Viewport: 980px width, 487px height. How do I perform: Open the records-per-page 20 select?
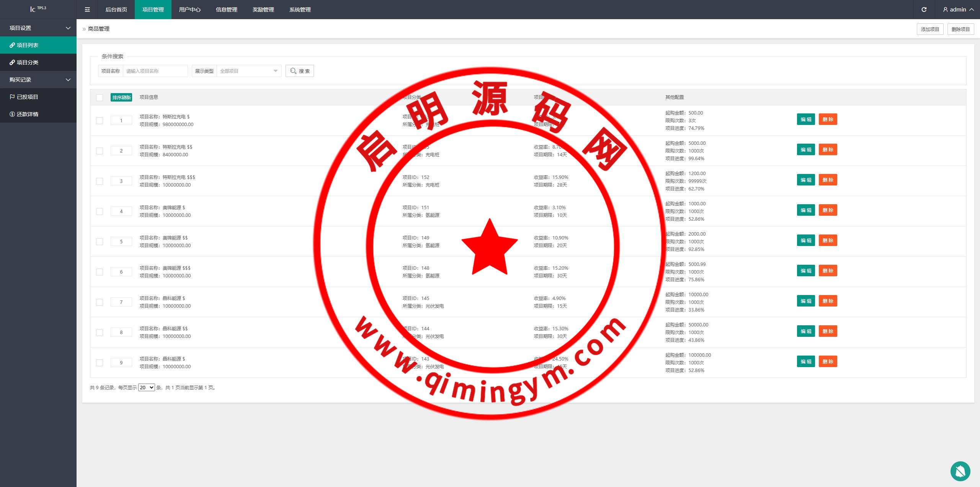[146, 387]
